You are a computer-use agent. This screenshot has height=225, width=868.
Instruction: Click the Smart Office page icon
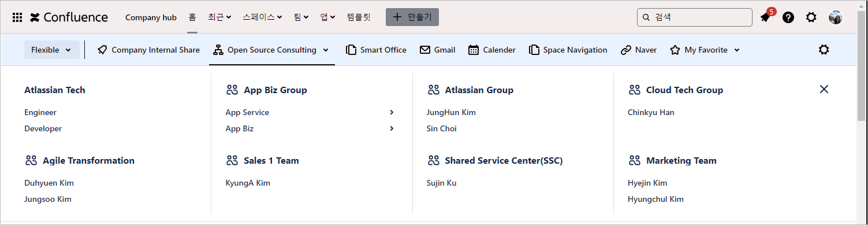pyautogui.click(x=351, y=50)
